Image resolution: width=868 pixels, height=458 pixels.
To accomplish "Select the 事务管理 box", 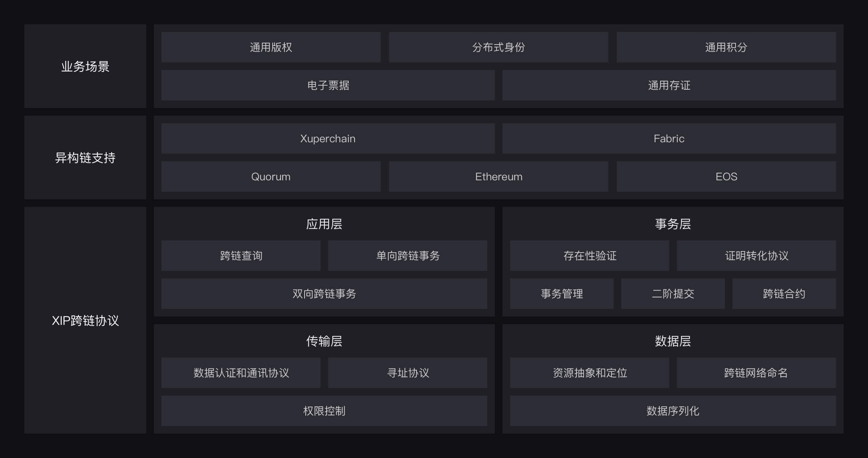I will [x=562, y=294].
